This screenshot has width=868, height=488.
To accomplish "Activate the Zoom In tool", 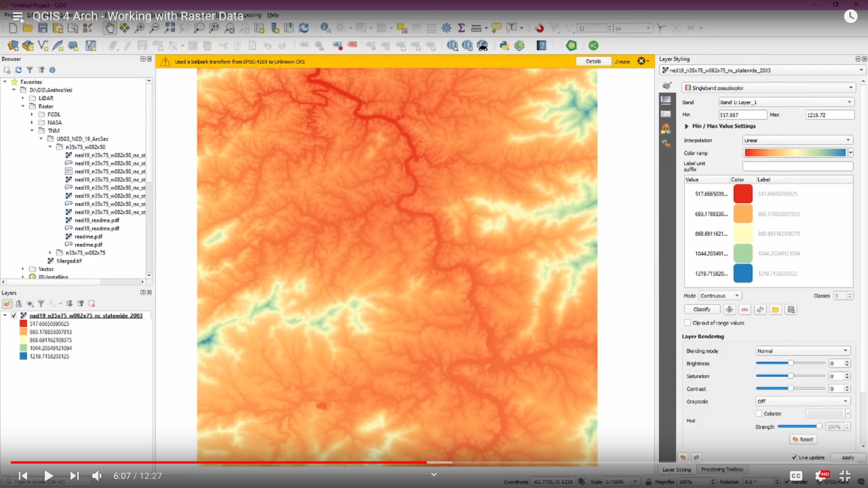I will [140, 28].
